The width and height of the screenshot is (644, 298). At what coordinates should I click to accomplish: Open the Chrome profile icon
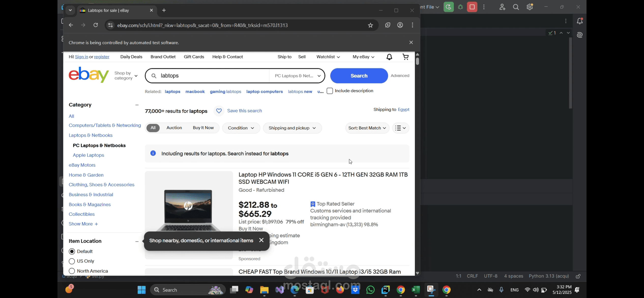[400, 25]
